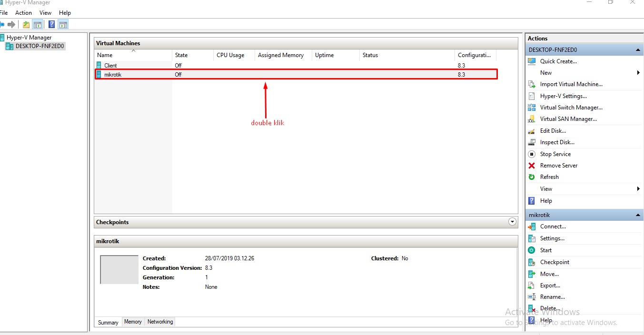644x335 pixels.
Task: Open Hyper-V Settings action
Action: tap(564, 96)
